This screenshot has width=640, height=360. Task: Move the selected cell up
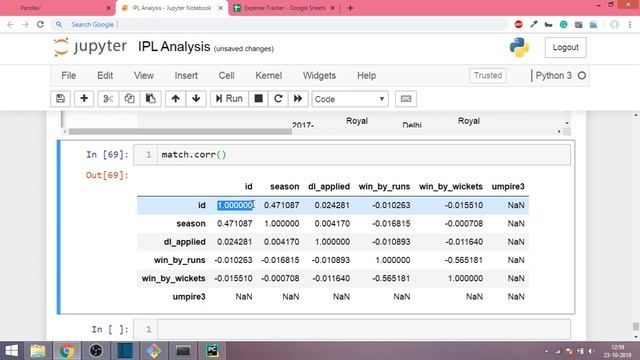click(x=176, y=99)
